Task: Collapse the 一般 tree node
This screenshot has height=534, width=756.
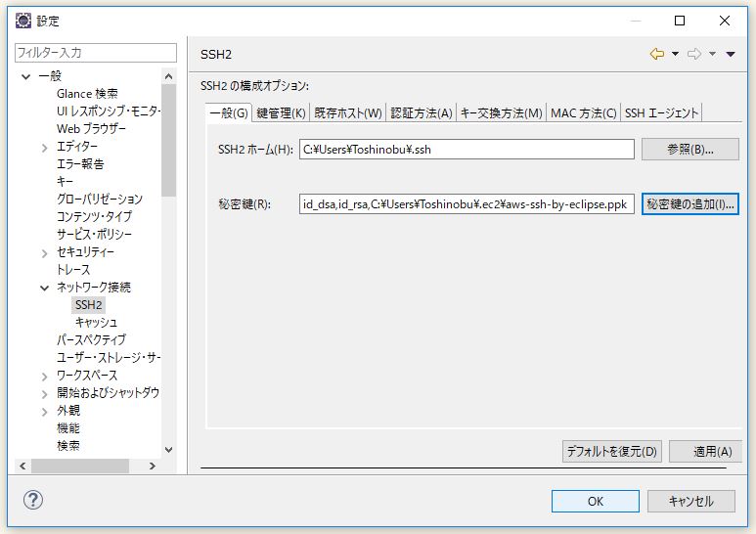Action: pos(26,76)
